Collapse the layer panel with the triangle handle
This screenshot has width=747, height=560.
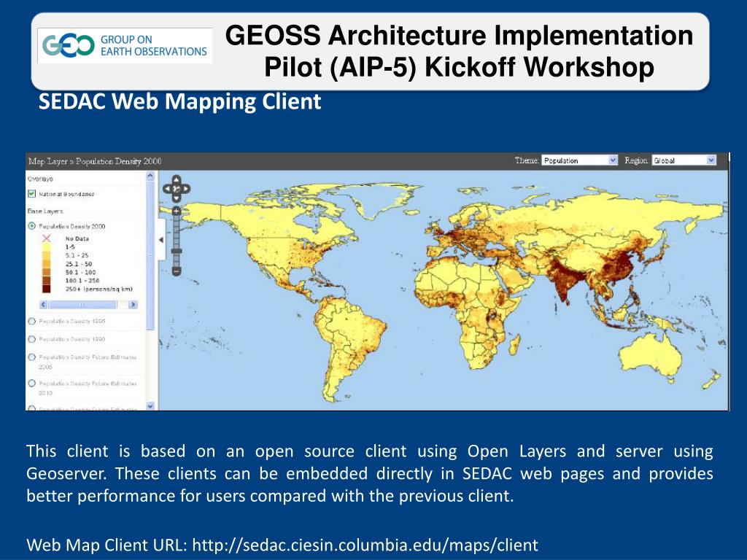(161, 239)
